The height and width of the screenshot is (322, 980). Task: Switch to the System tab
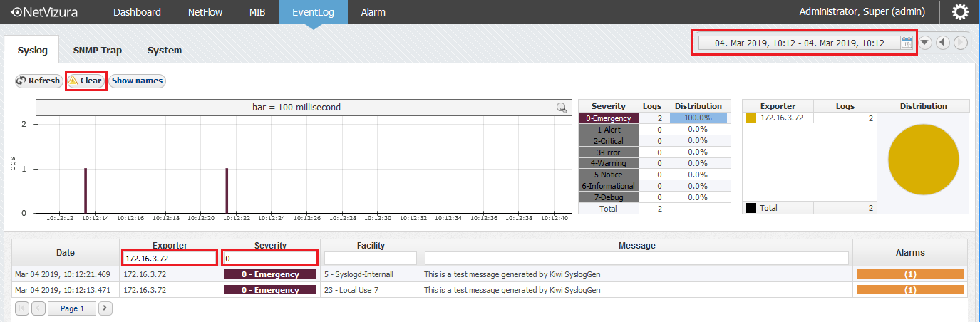(x=165, y=51)
